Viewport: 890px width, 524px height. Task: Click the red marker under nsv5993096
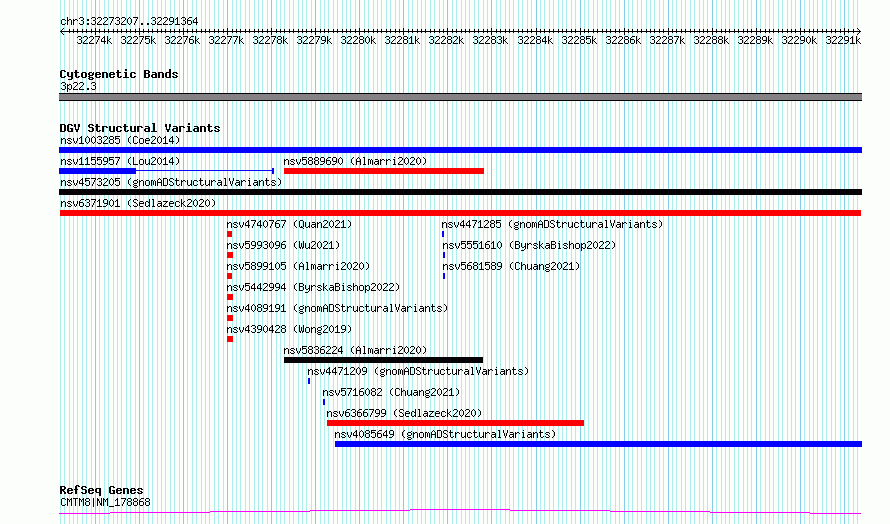(230, 255)
